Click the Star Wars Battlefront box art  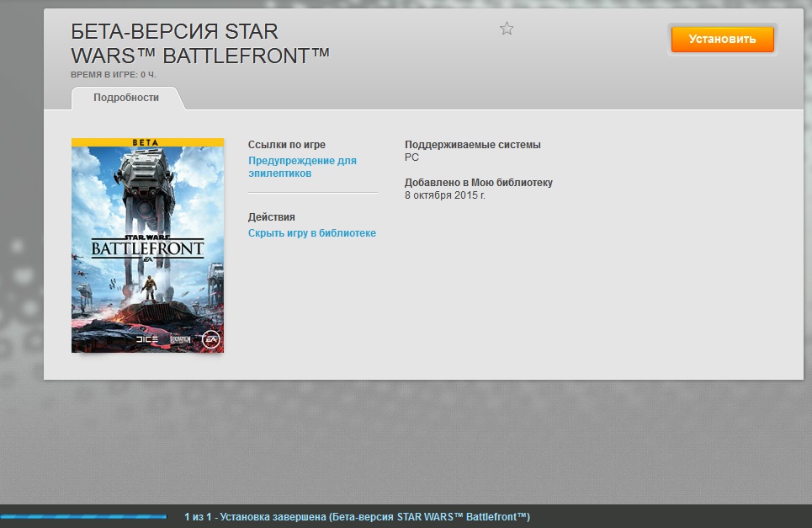coord(147,246)
